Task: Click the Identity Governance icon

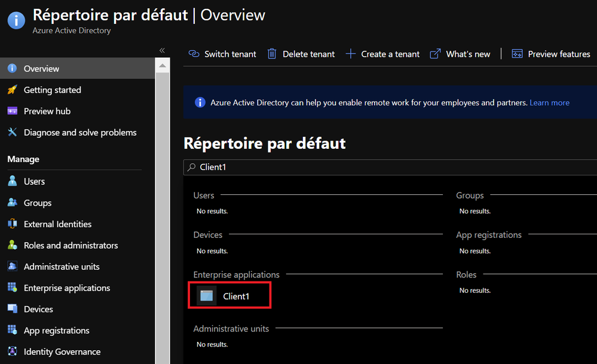Action: click(12, 351)
